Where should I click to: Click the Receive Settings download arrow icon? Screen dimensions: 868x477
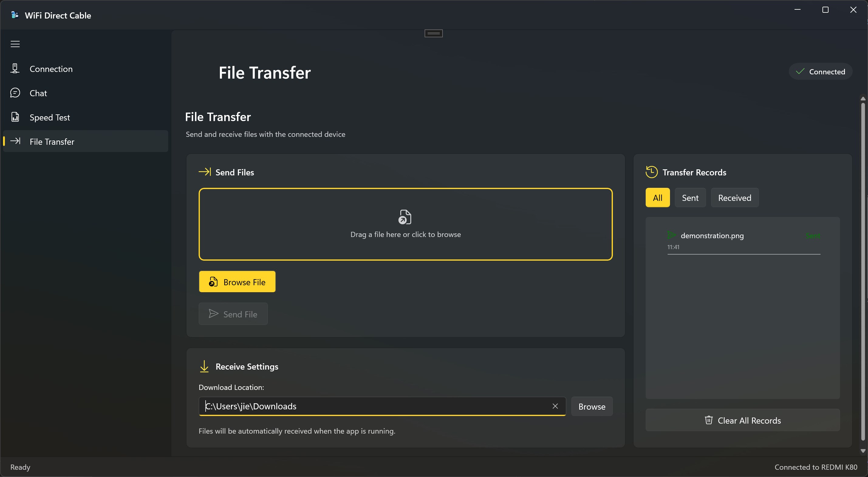point(204,366)
